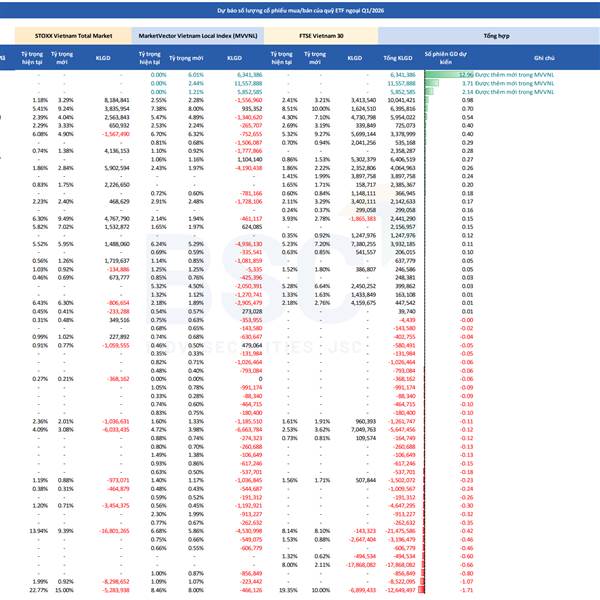Select the red value -8,298,652
This screenshot has width=600, height=600.
point(116,582)
